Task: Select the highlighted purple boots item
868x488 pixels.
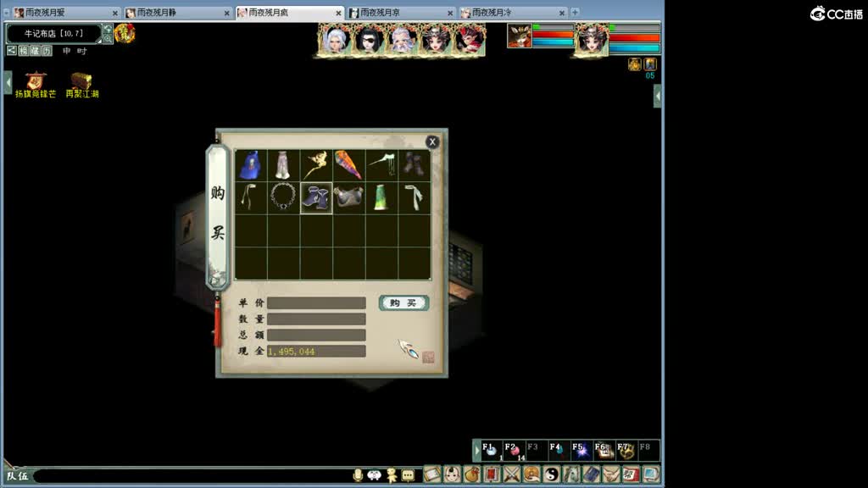Action: (x=316, y=197)
